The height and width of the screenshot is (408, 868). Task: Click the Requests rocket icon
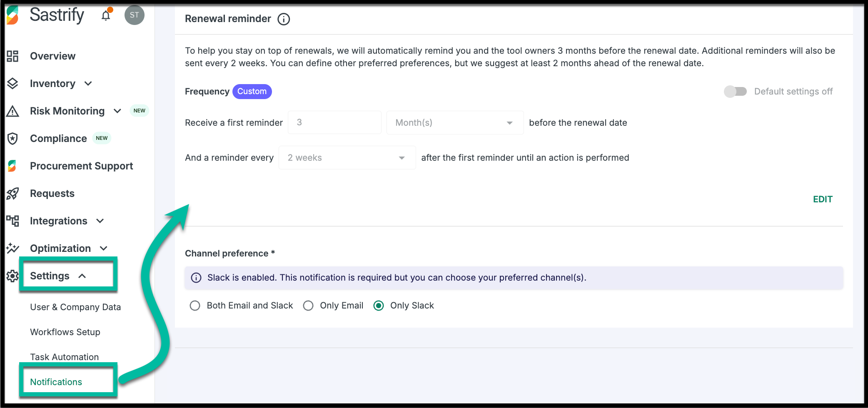[x=13, y=194]
